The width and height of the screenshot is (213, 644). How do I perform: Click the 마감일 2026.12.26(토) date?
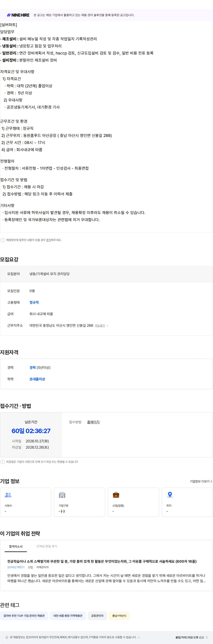click(x=37, y=447)
